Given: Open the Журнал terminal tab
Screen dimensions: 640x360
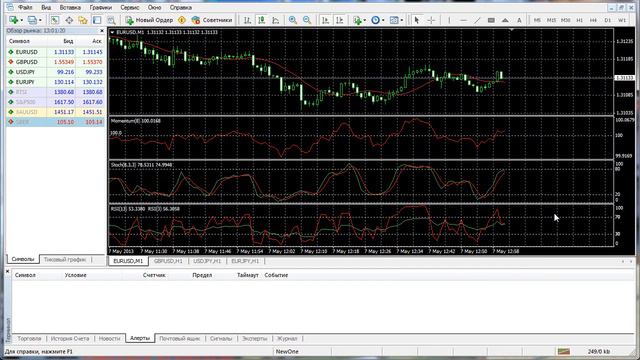Looking at the screenshot, I should tap(287, 338).
